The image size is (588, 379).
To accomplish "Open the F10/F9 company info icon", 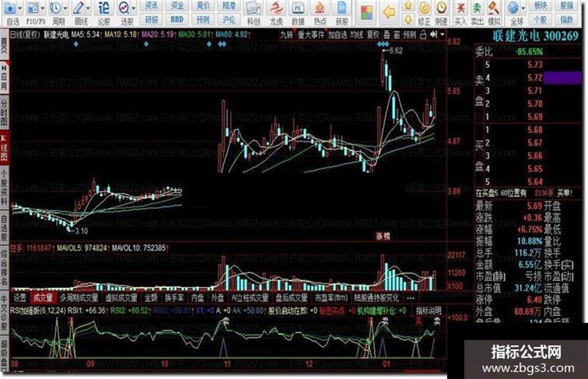I will click(x=33, y=8).
